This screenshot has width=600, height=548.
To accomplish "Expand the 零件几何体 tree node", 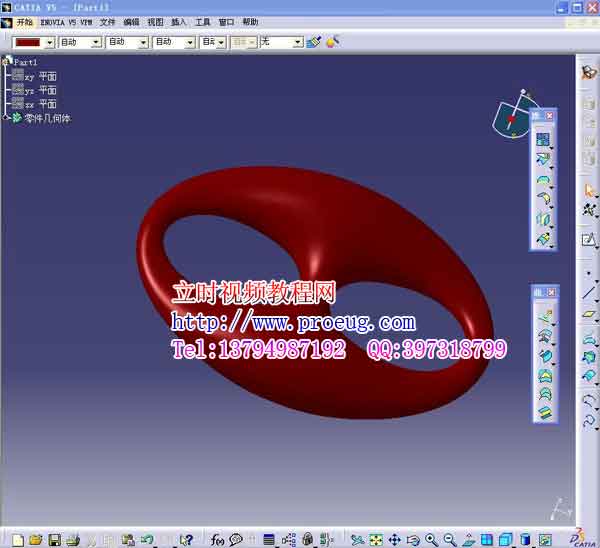I will coord(5,118).
